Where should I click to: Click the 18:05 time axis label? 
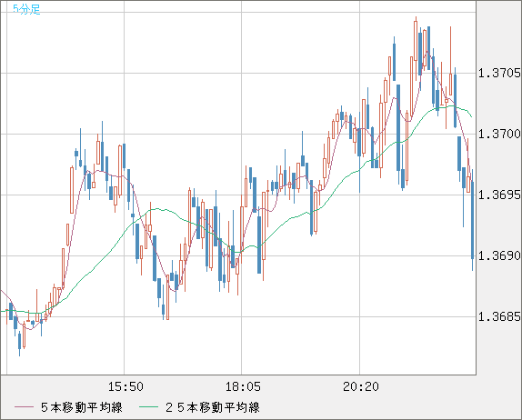tap(243, 386)
